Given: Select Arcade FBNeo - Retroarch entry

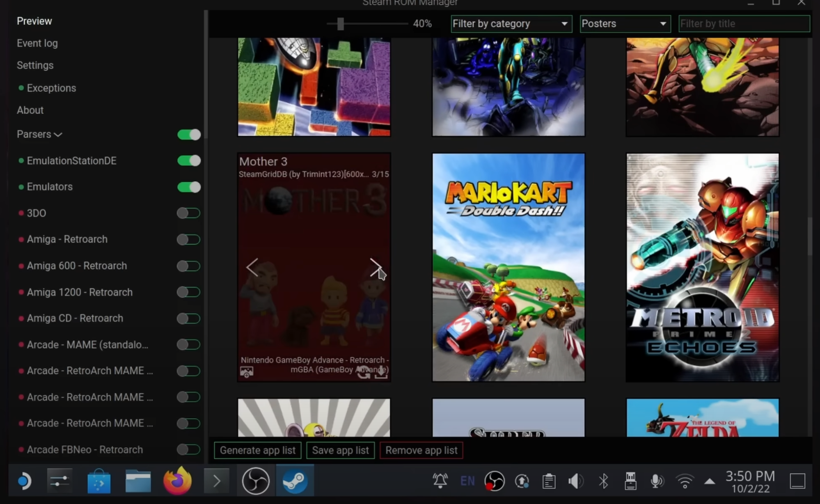Looking at the screenshot, I should [x=85, y=449].
